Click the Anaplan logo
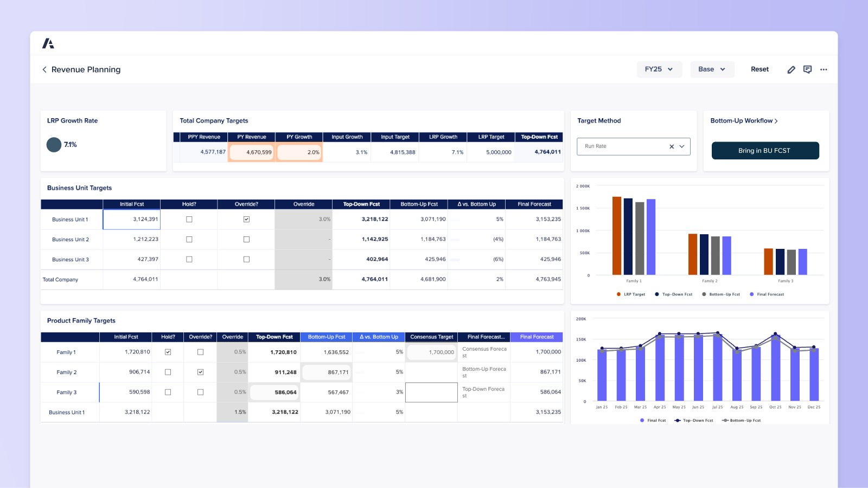The width and height of the screenshot is (868, 488). [49, 43]
